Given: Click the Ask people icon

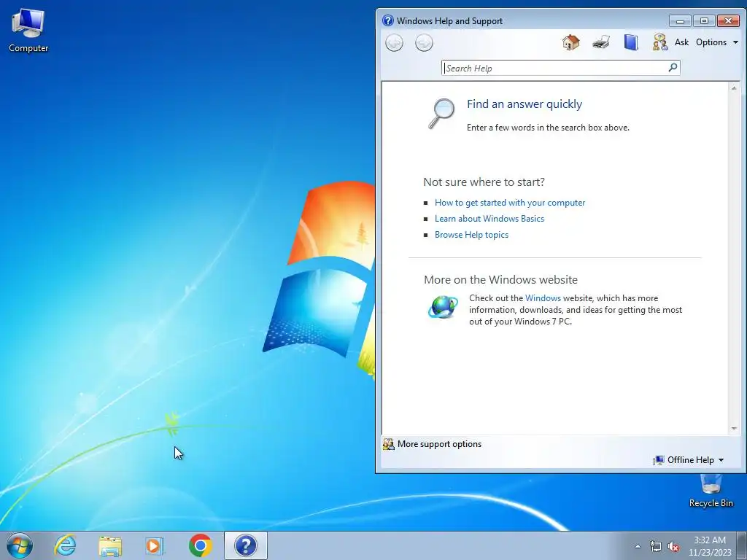Looking at the screenshot, I should (x=659, y=42).
